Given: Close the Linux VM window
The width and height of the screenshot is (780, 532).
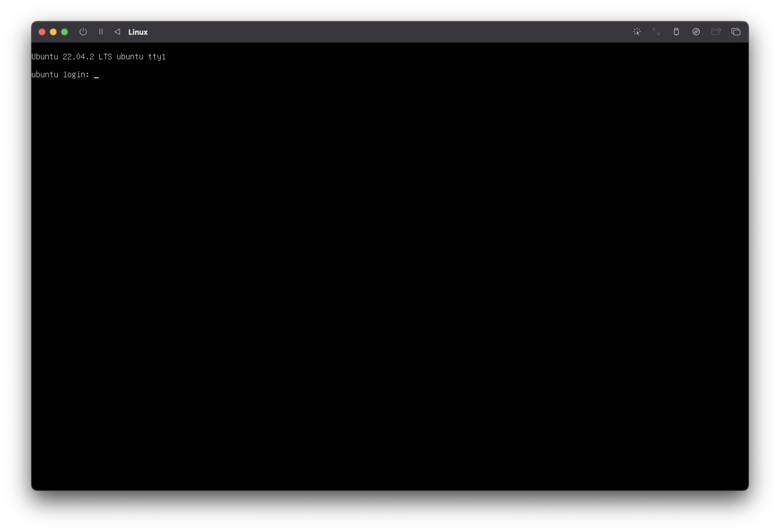Looking at the screenshot, I should tap(42, 32).
